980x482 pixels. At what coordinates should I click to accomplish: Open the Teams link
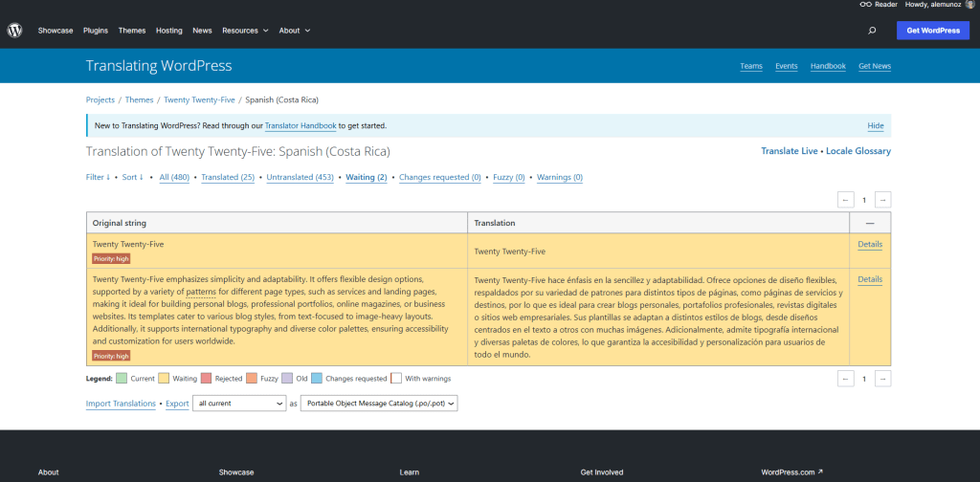click(x=751, y=66)
